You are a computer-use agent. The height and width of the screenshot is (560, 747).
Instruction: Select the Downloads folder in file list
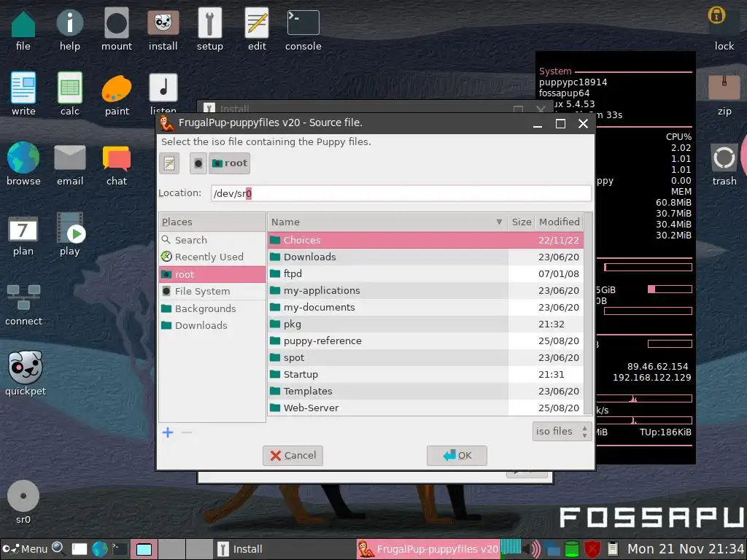(425, 257)
